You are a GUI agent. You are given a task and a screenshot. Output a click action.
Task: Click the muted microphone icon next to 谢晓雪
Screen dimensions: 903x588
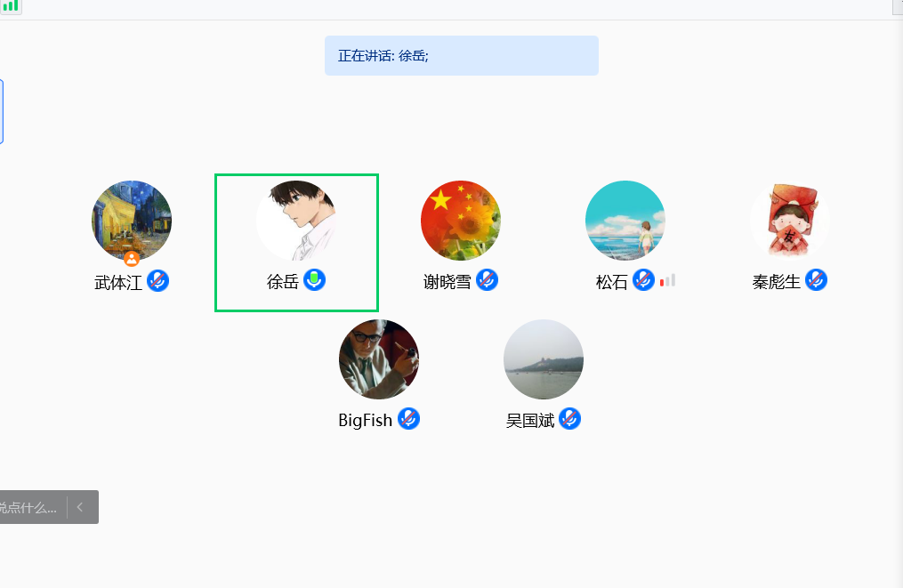[487, 280]
